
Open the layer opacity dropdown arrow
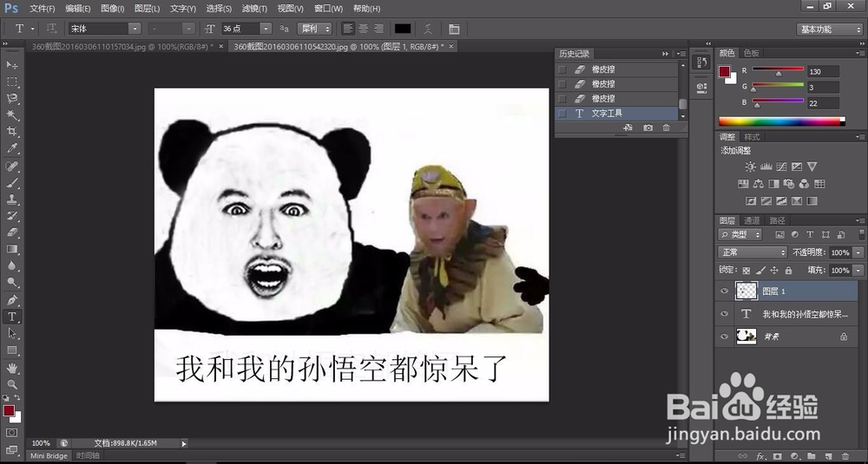point(858,252)
